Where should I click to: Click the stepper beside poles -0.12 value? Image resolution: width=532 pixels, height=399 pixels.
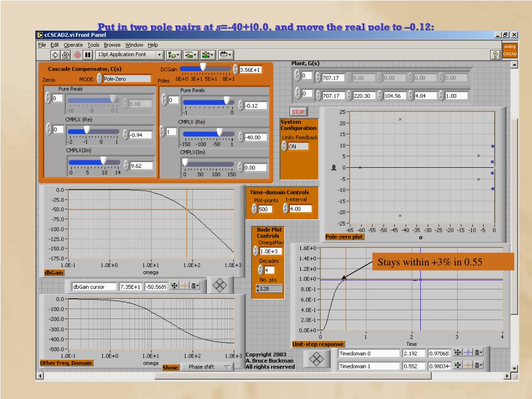(241, 105)
